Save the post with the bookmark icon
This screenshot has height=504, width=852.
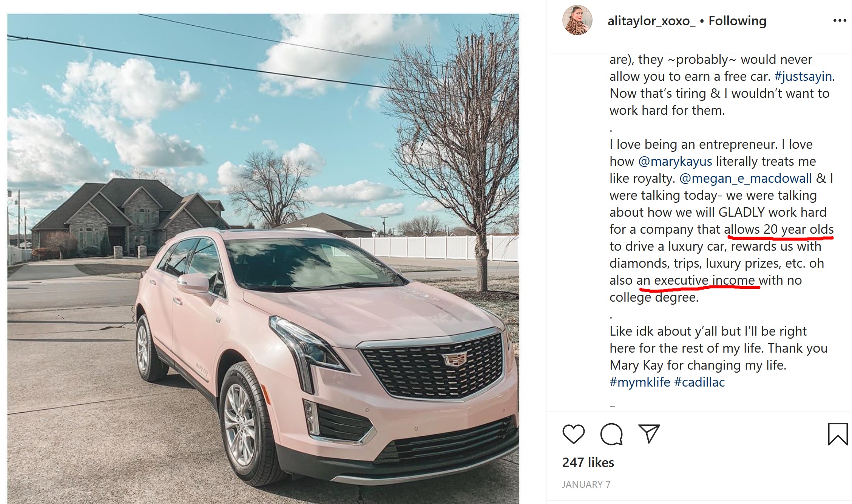pyautogui.click(x=838, y=434)
